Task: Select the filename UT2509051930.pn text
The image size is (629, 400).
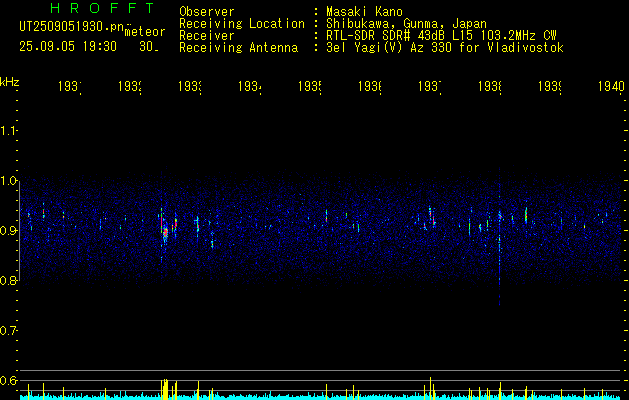Action: 71,27
